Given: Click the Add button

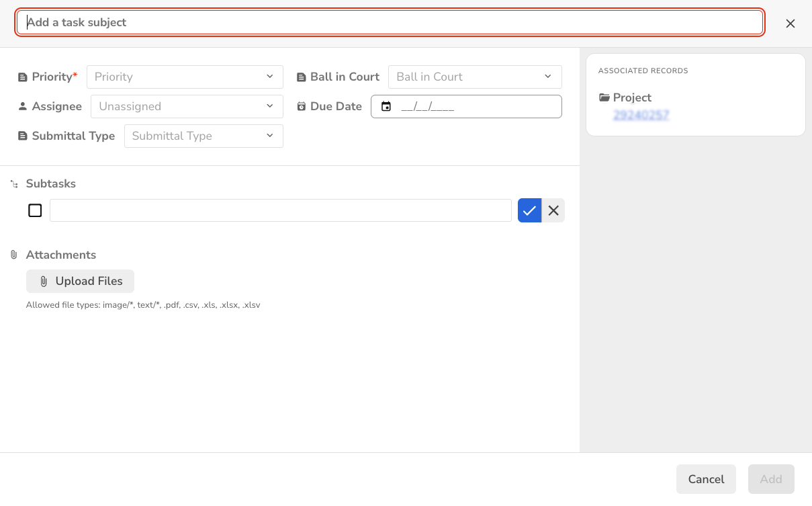Looking at the screenshot, I should [x=771, y=479].
